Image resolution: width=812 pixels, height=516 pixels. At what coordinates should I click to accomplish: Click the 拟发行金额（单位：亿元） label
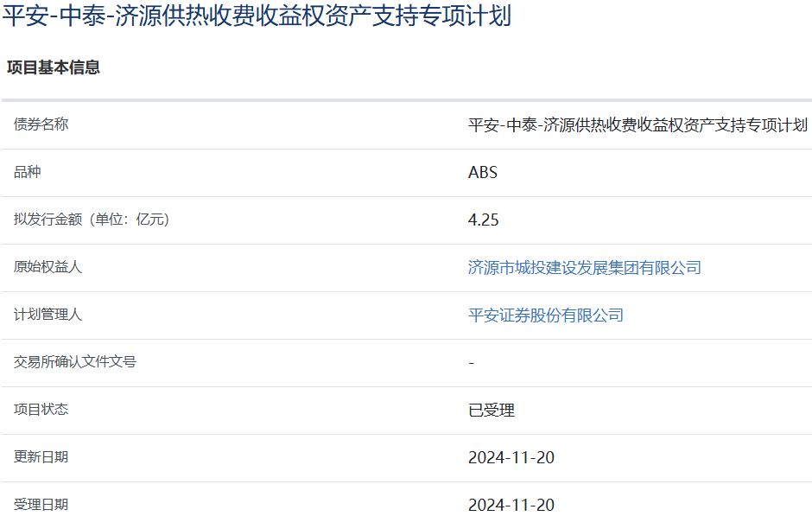pos(92,220)
